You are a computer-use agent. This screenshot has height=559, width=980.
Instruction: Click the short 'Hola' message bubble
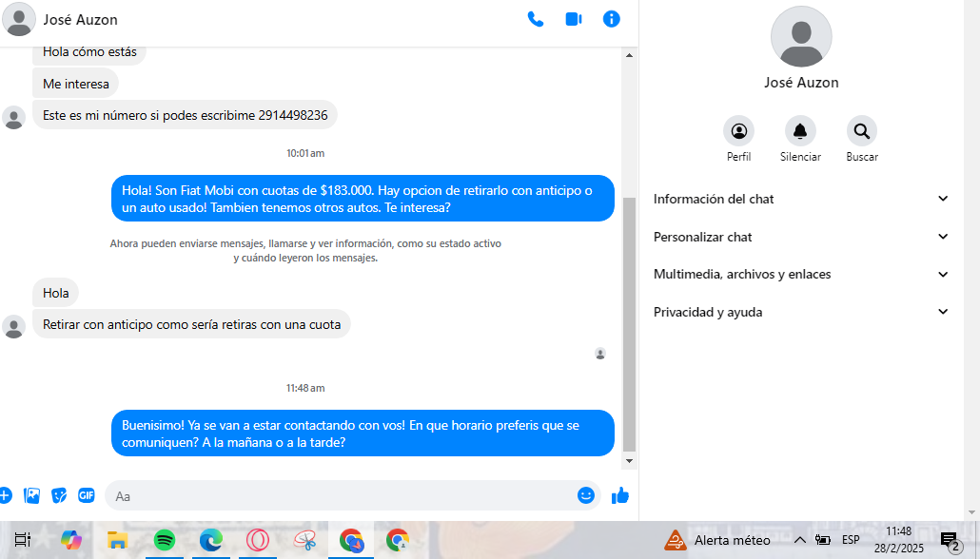(x=55, y=293)
